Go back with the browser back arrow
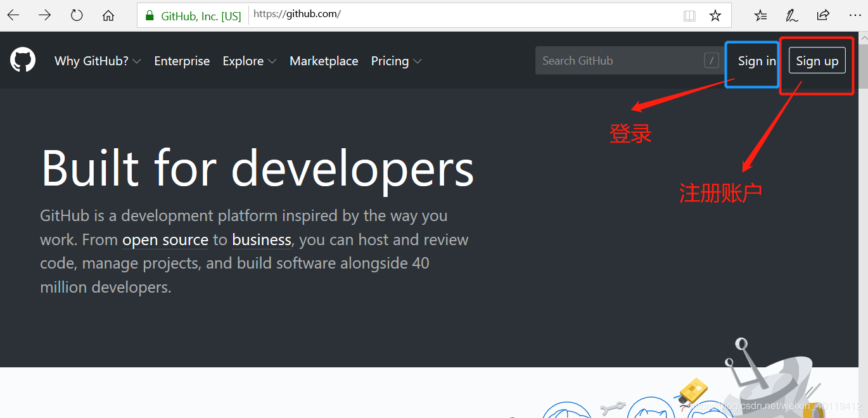This screenshot has height=418, width=868. (13, 15)
